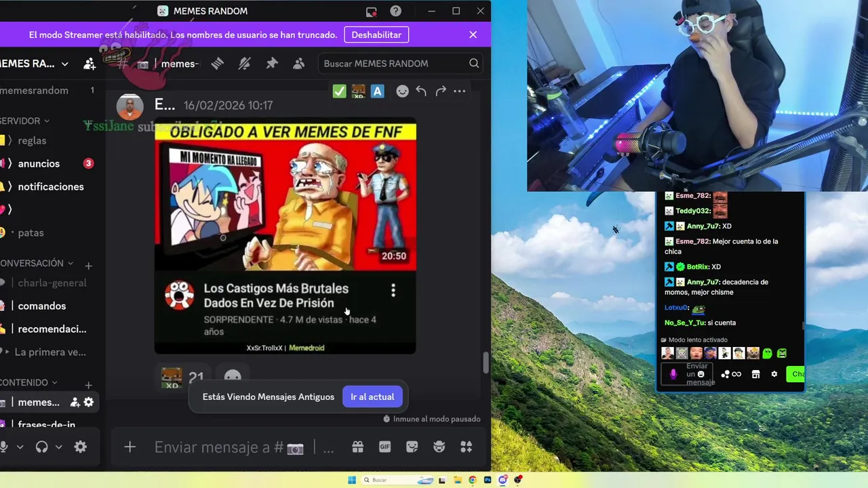The image size is (868, 488).
Task: Open the three-dot menu on video card
Action: coord(393,291)
